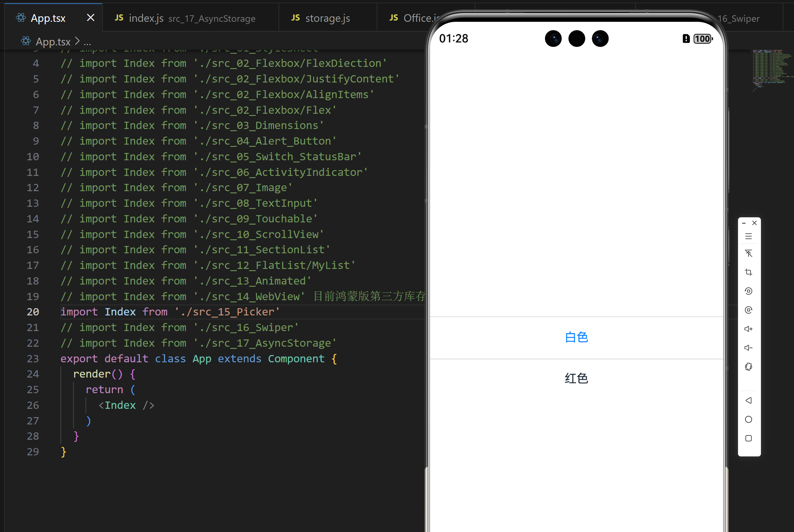Select the 红色 picker option
Screen dimensions: 794x532
[576, 379]
